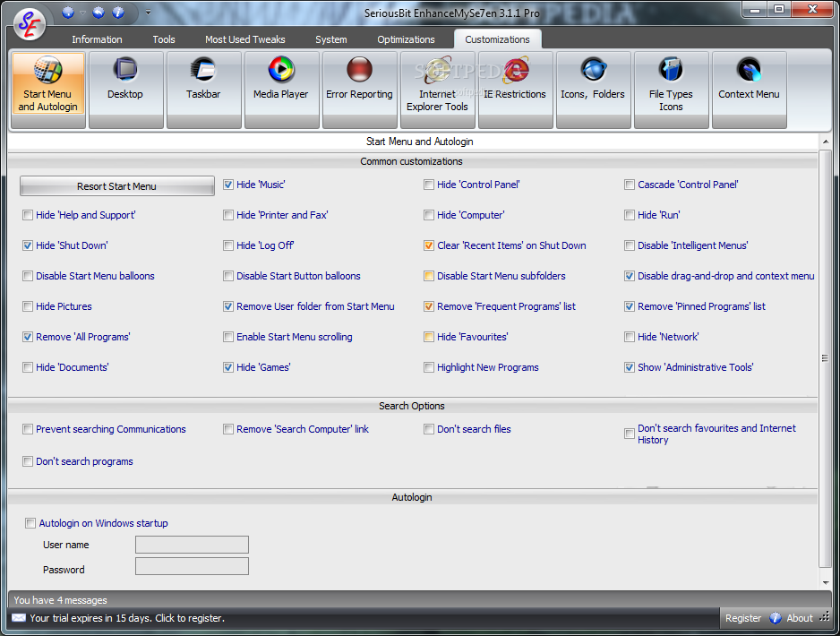840x636 pixels.
Task: Click the envelope messages icon in status bar
Action: (18, 618)
